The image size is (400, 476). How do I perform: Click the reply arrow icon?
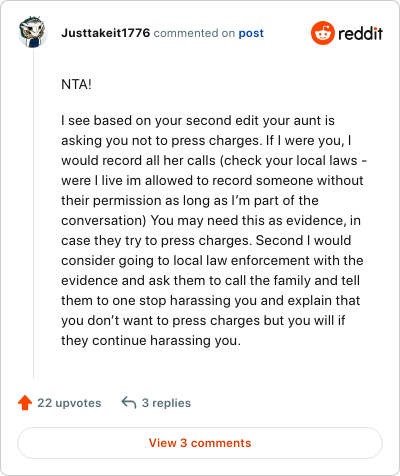pos(129,402)
